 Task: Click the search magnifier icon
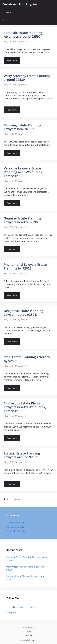[4, 21]
